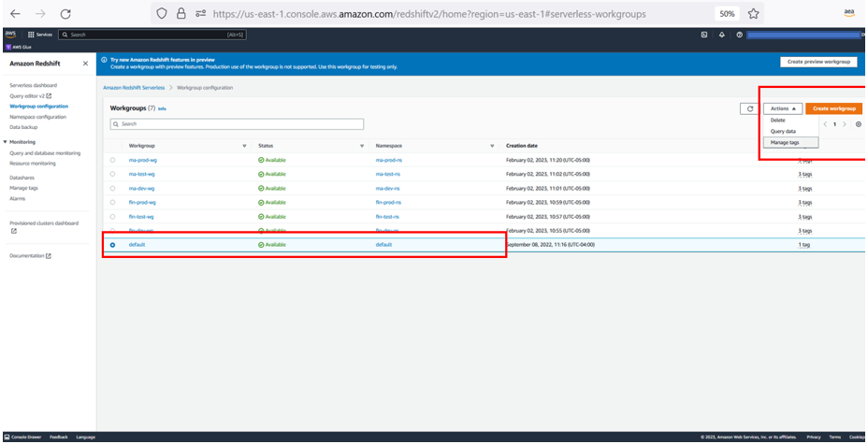Bookmark this page with the star
Viewport: 868px width, 444px height.
tap(753, 14)
